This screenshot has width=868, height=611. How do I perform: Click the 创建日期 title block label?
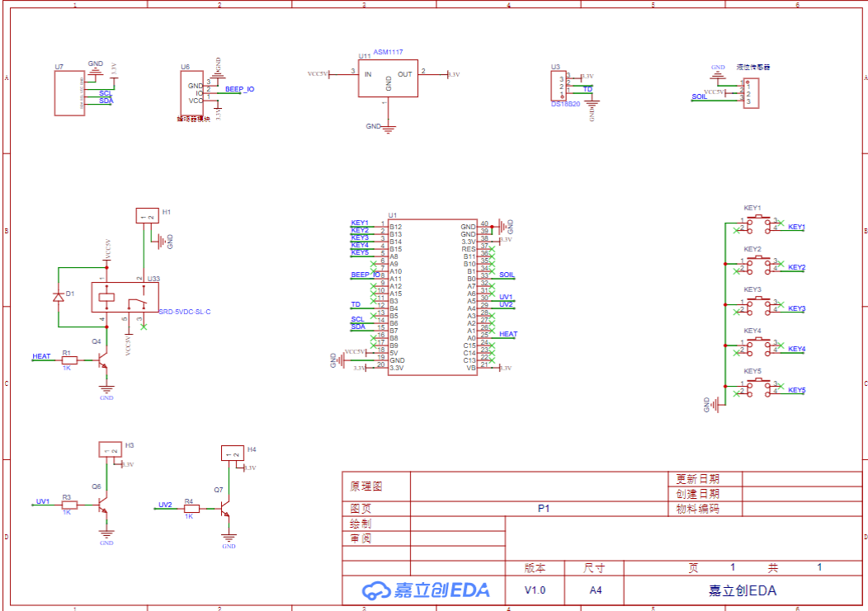coord(697,494)
